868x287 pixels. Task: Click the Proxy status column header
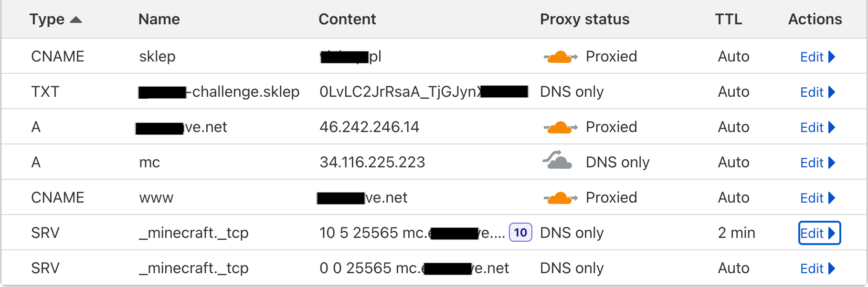(584, 19)
